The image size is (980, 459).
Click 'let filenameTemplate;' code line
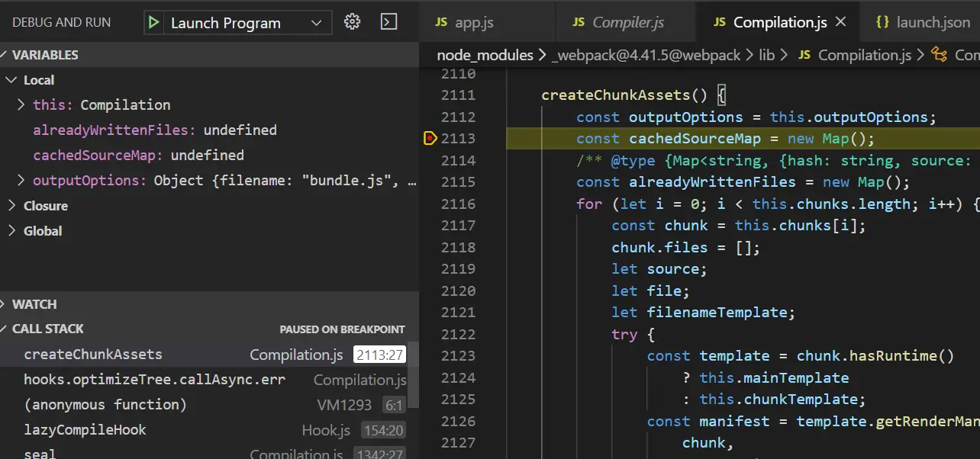click(703, 313)
